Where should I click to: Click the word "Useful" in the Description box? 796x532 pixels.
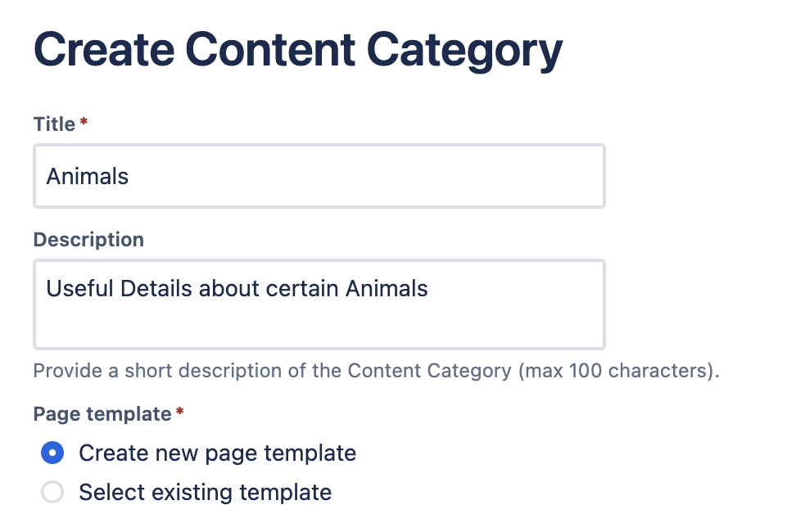click(80, 288)
